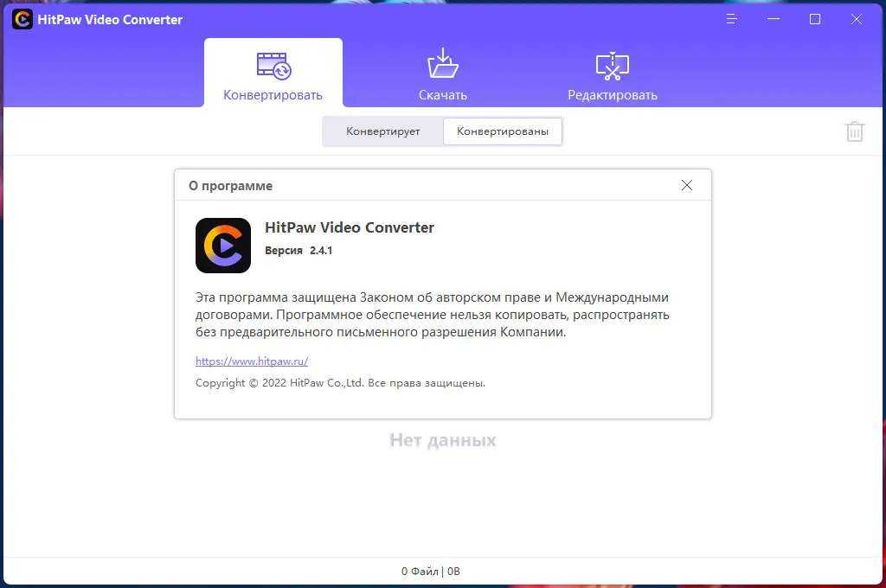Click the HitPaw logo in the title bar

[22, 18]
